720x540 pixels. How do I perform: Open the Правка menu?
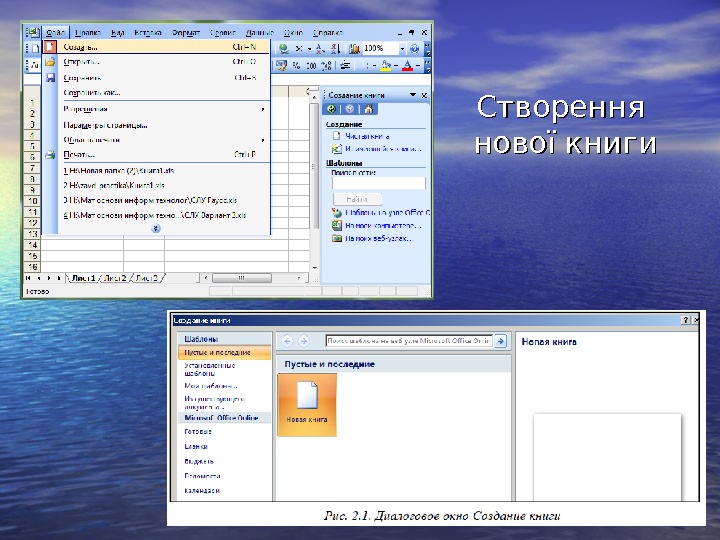[88, 33]
